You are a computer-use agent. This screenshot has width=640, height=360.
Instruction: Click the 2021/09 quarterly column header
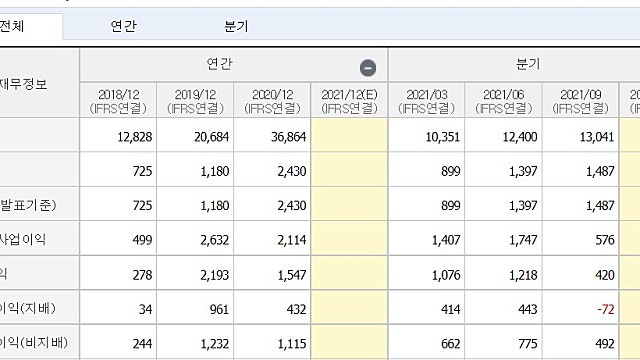coord(580,101)
